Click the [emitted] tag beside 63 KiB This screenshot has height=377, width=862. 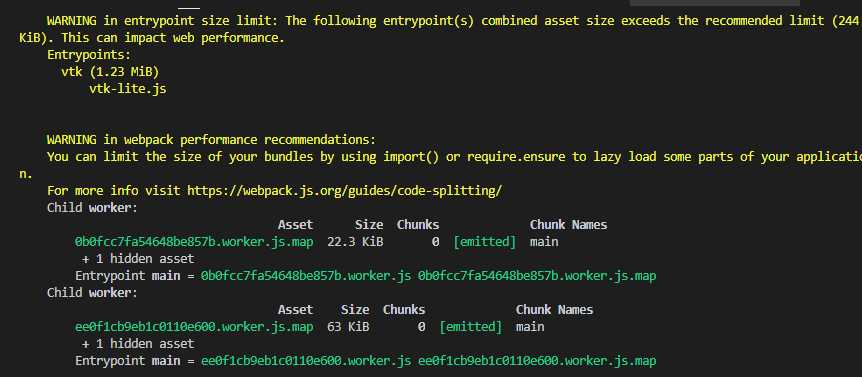pyautogui.click(x=471, y=327)
